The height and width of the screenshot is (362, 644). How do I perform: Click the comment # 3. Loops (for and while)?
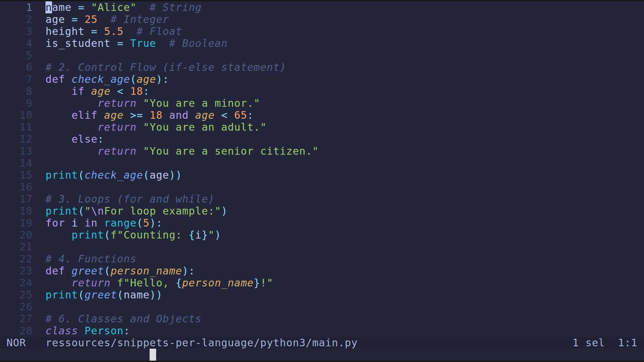click(129, 199)
